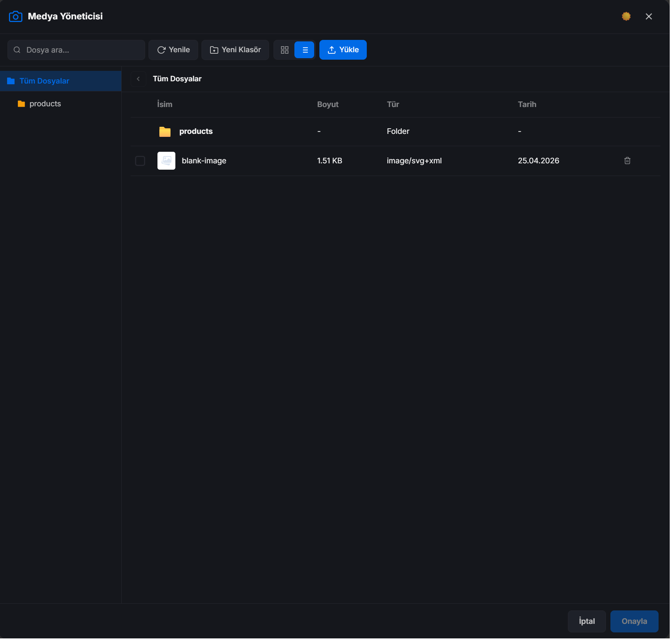The image size is (672, 641).
Task: Delete blank-image using the trash icon
Action: tap(627, 160)
